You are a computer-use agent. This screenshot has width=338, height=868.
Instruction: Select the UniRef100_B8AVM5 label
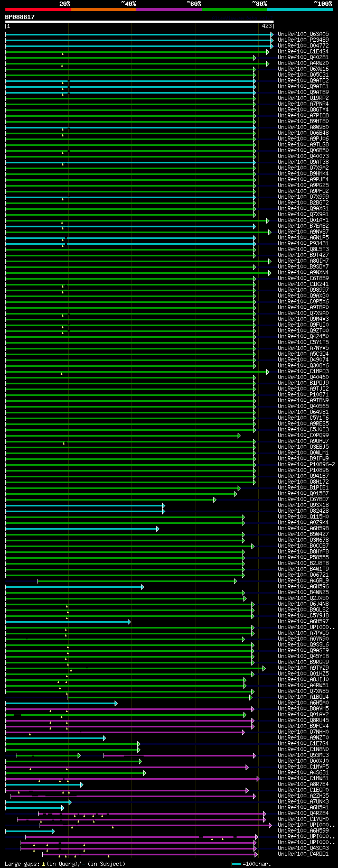tap(303, 709)
